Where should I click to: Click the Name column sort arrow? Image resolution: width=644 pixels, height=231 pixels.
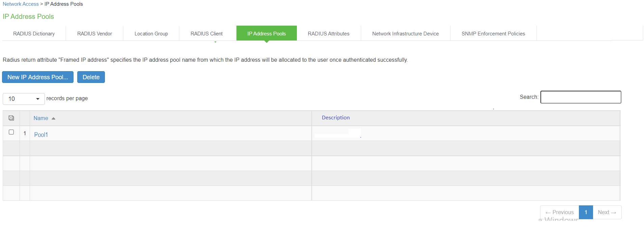pos(53,118)
